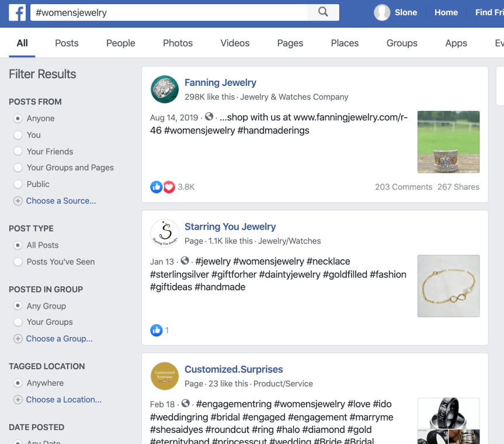The image size is (504, 444).
Task: Select Posts You've Seen filter
Action: click(18, 262)
